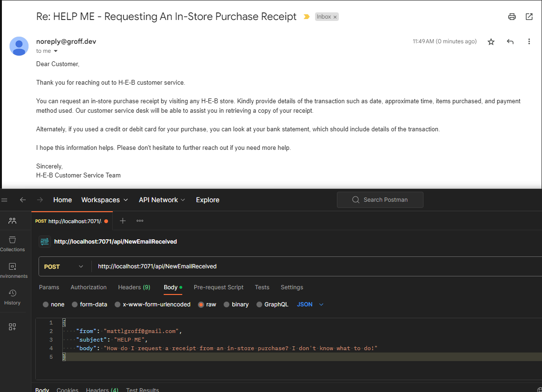The image size is (542, 392).
Task: Print the email using printer icon
Action: coord(512,17)
